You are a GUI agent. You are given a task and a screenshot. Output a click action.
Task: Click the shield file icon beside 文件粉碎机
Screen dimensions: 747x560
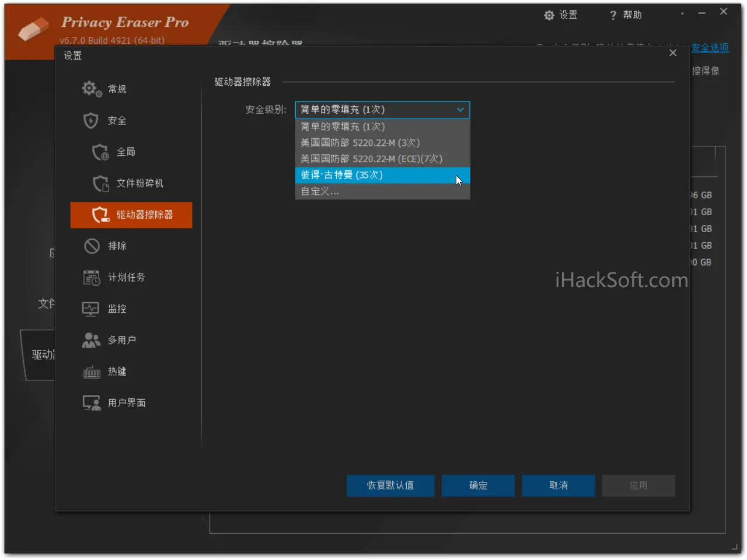click(101, 183)
